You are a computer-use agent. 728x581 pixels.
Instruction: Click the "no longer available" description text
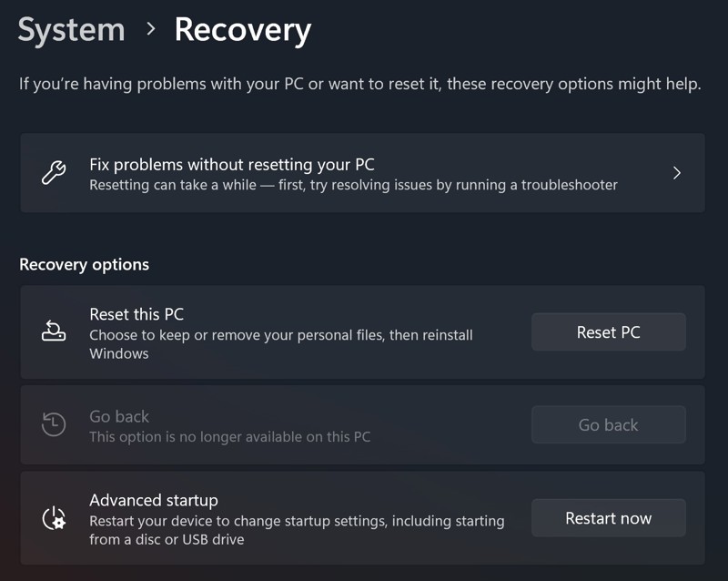(229, 436)
